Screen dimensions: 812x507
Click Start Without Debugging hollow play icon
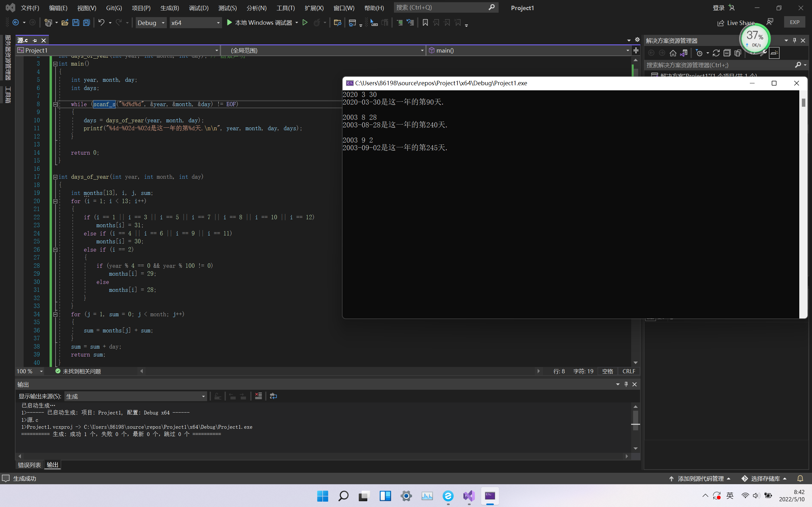pyautogui.click(x=305, y=22)
